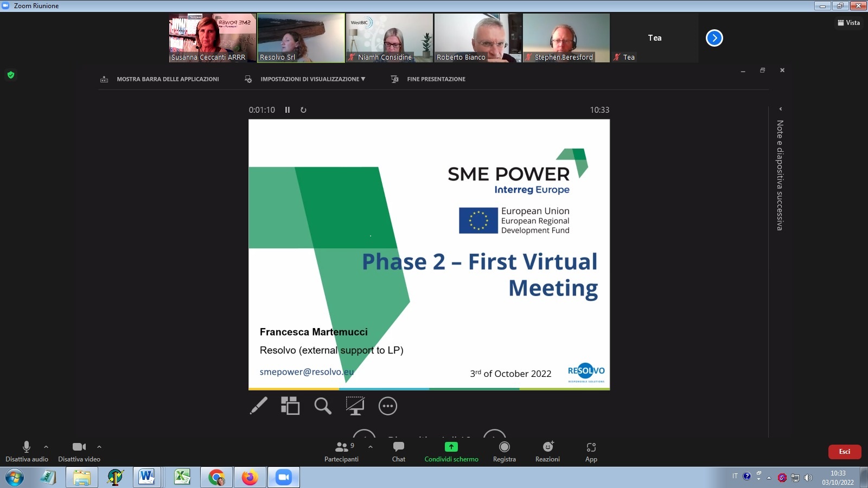Pause the presentation timer
Viewport: 868px width, 488px height.
click(x=288, y=110)
